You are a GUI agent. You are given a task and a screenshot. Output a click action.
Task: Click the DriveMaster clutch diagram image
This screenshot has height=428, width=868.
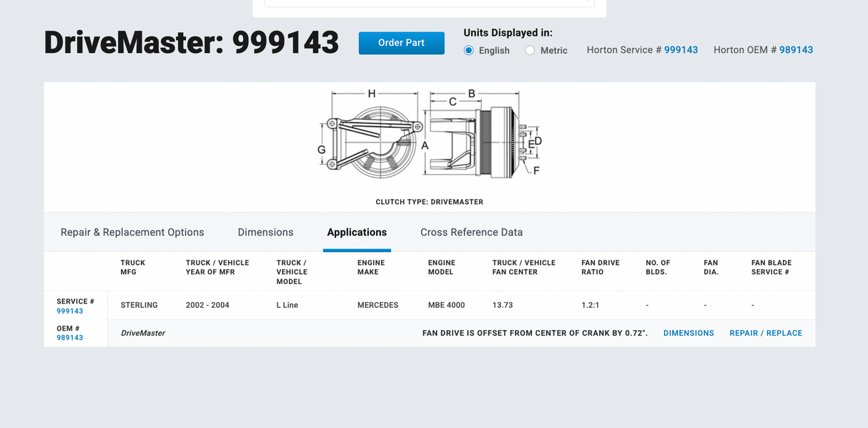click(x=430, y=134)
